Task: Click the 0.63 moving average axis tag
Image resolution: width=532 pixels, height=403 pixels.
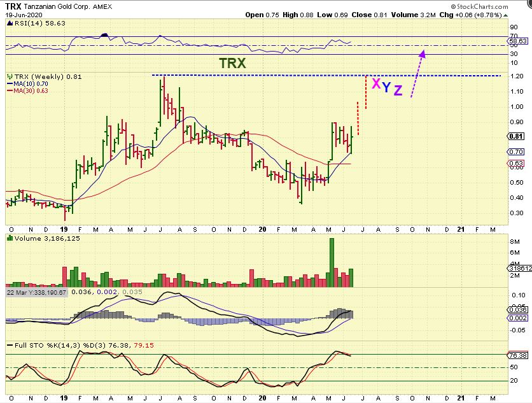Action: click(515, 164)
